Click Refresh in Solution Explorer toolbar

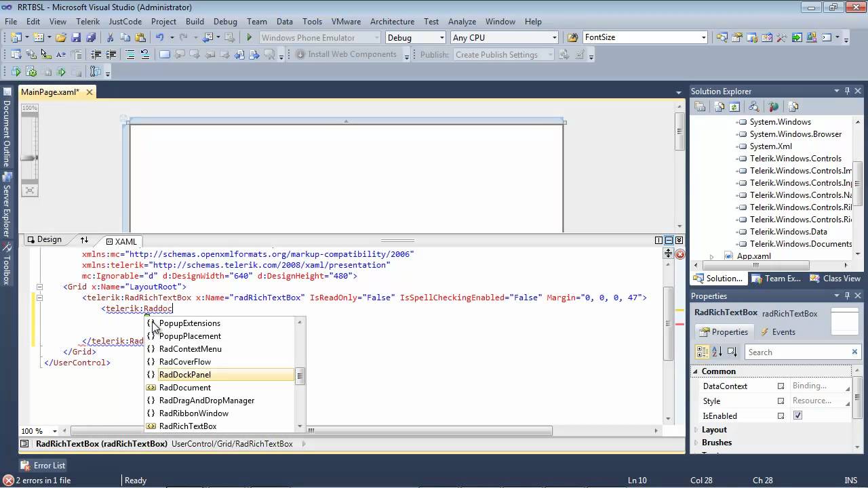734,107
